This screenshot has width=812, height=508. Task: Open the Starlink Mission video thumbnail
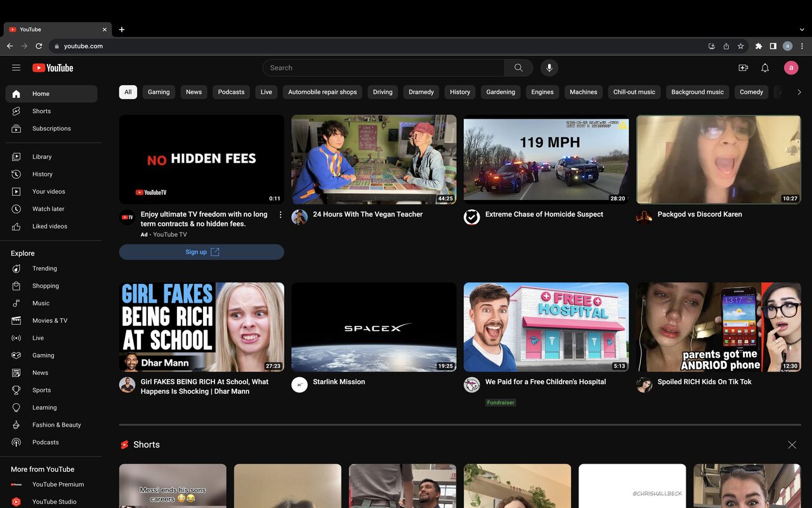click(x=373, y=326)
